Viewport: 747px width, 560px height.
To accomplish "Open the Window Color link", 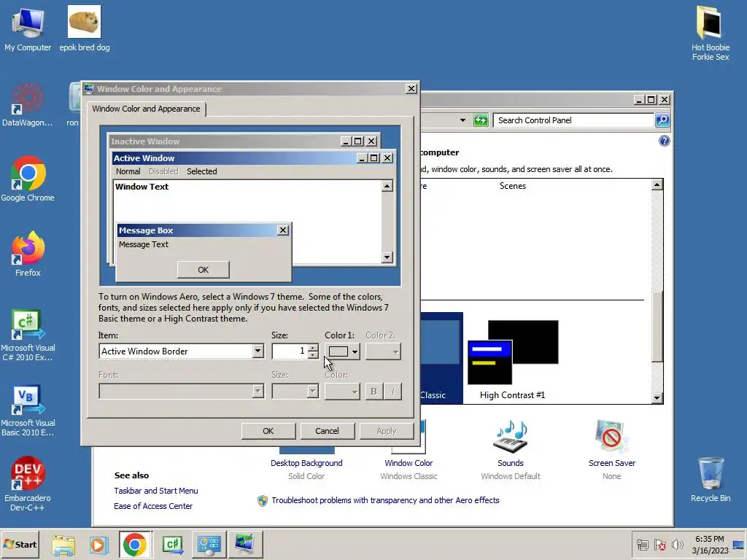I will [409, 463].
